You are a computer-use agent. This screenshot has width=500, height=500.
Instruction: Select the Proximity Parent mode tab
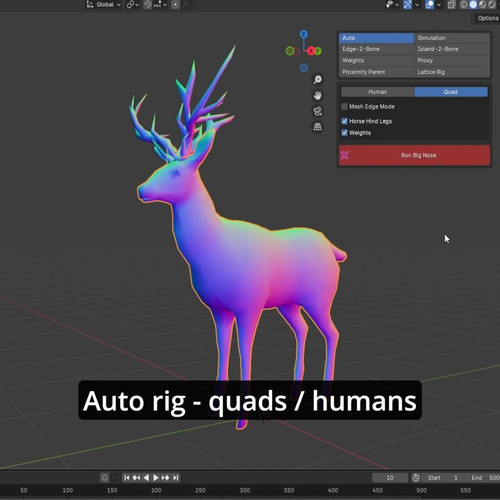[x=377, y=72]
